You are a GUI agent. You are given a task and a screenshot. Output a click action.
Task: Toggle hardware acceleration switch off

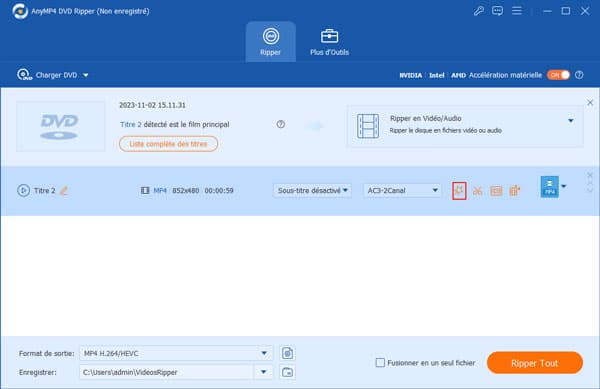point(558,75)
